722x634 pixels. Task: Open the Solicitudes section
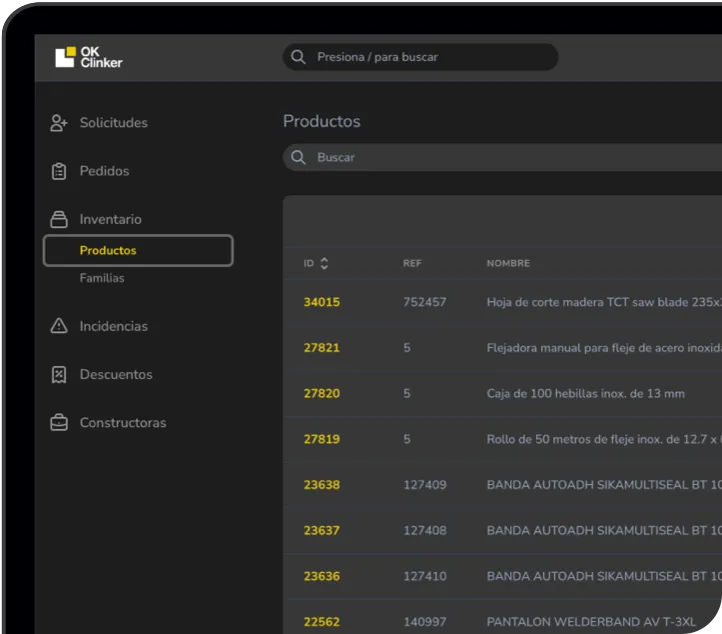tap(113, 123)
